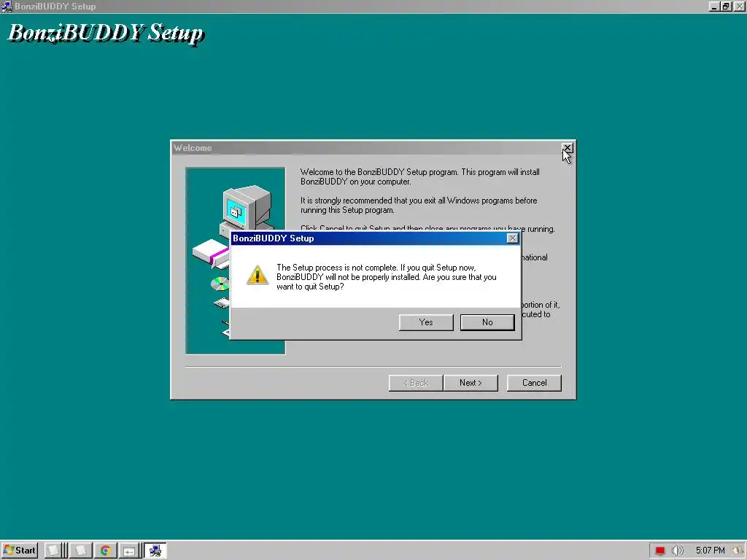Close the full-screen BonziBUDDY Setup window

pyautogui.click(x=739, y=6)
